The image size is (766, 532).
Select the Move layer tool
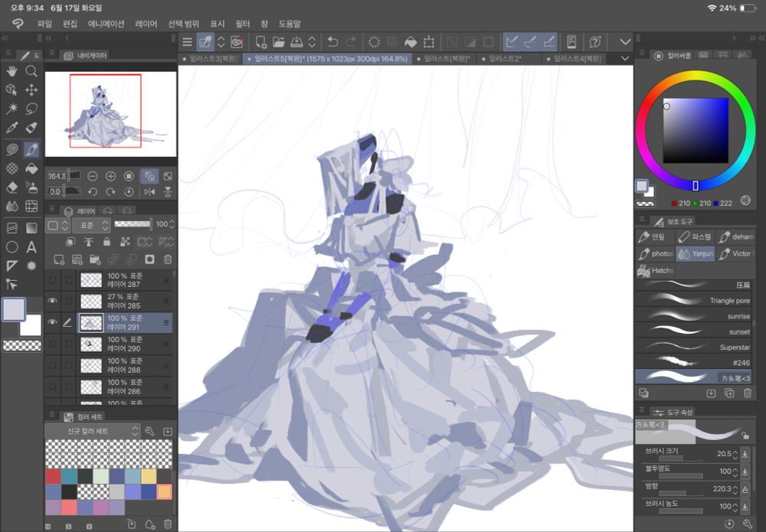[31, 90]
